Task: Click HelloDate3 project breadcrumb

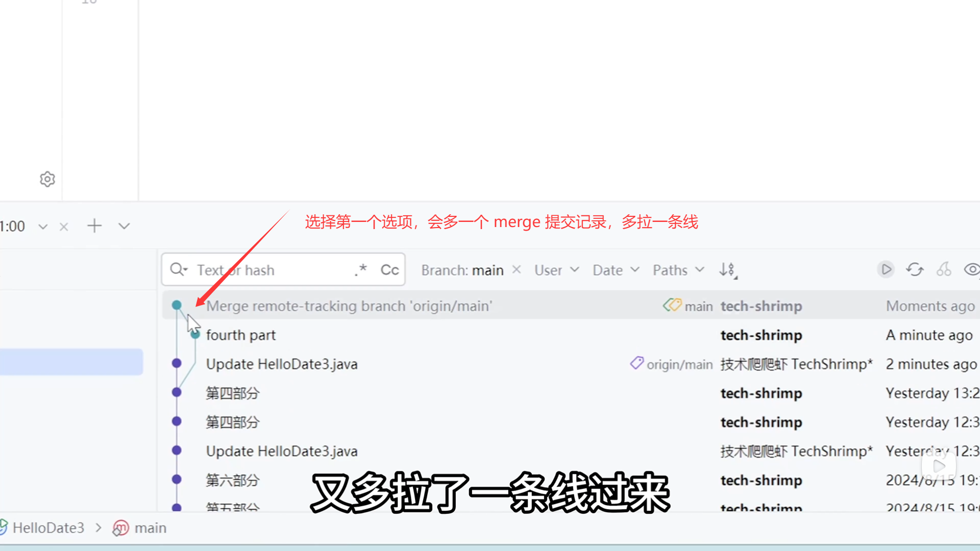Action: coord(48,528)
